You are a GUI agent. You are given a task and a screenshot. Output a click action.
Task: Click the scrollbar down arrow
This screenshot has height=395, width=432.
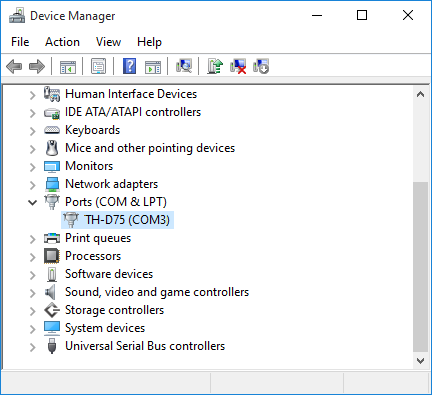tap(420, 361)
